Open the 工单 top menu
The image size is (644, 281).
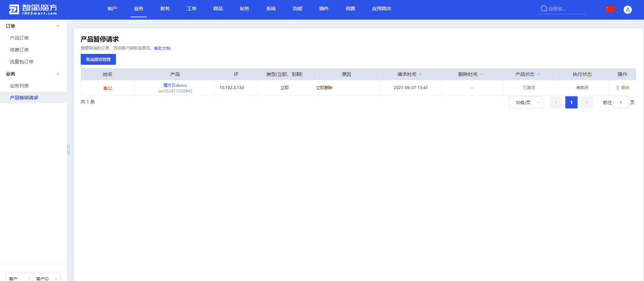pos(192,9)
